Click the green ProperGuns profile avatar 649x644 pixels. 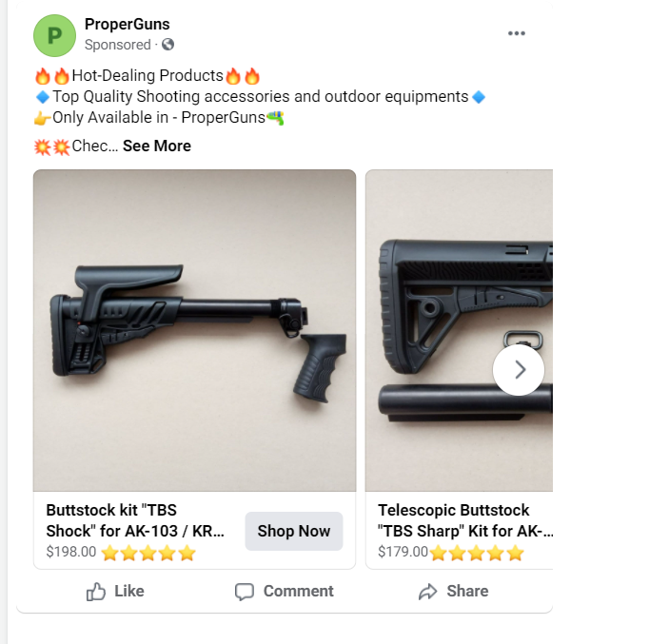click(x=54, y=35)
